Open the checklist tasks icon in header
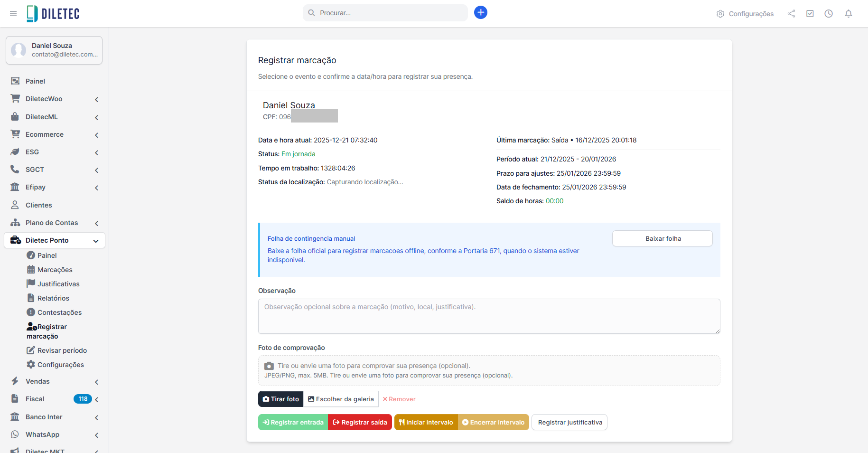The image size is (868, 453). pos(810,14)
